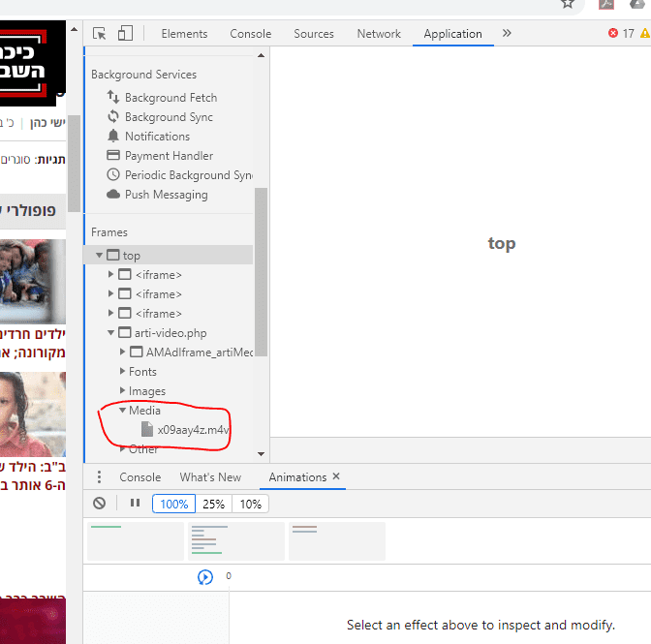Switch to the Console panel tab
Screen dimensions: 651x644
click(251, 34)
